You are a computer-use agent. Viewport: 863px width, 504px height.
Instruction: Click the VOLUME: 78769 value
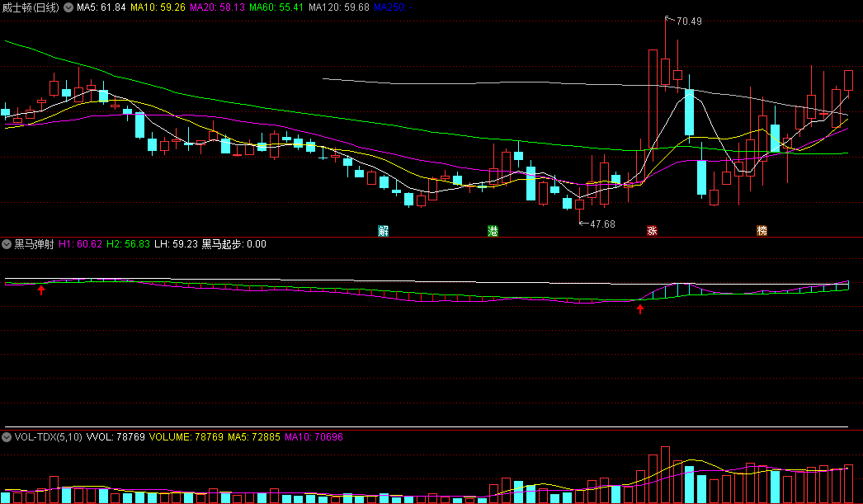click(x=186, y=437)
